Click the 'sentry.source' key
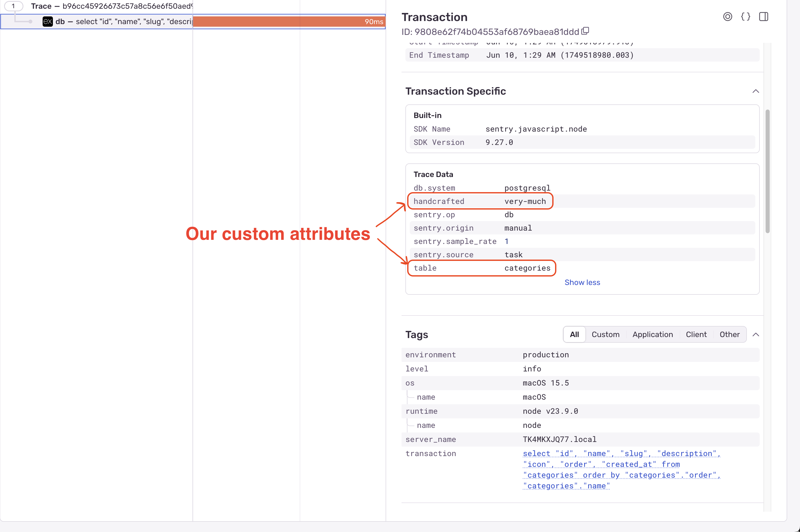The height and width of the screenshot is (532, 800). (443, 255)
